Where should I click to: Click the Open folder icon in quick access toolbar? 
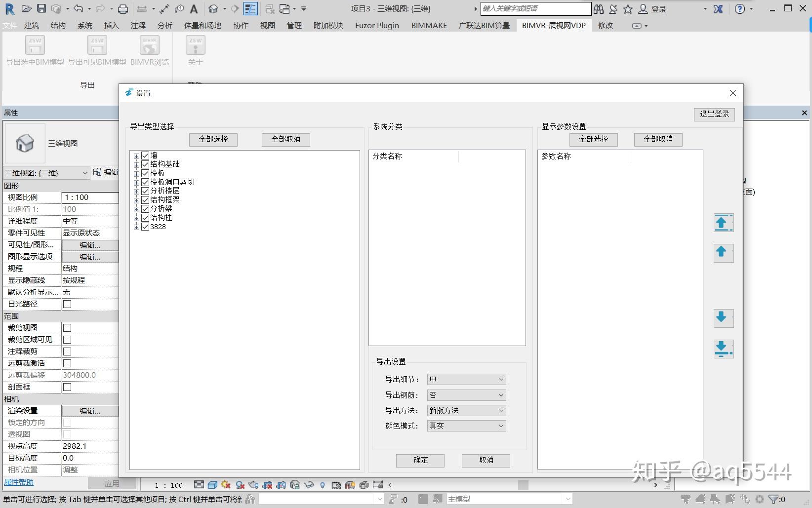[x=27, y=8]
